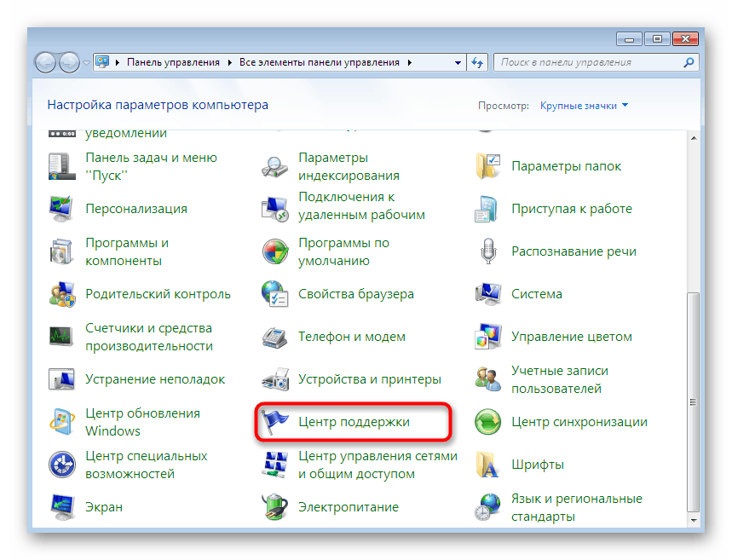This screenshot has height=560, width=732.
Task: Open Родительский контроль
Action: (x=157, y=293)
